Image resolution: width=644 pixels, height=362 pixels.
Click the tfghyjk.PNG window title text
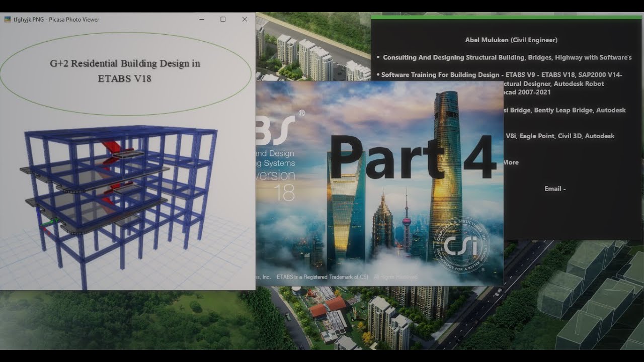(56, 20)
